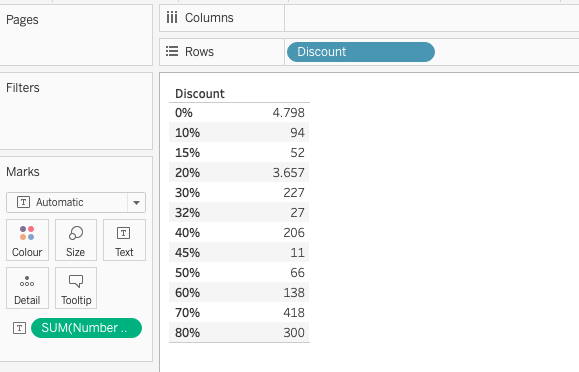Select the 10% row label

(x=188, y=133)
